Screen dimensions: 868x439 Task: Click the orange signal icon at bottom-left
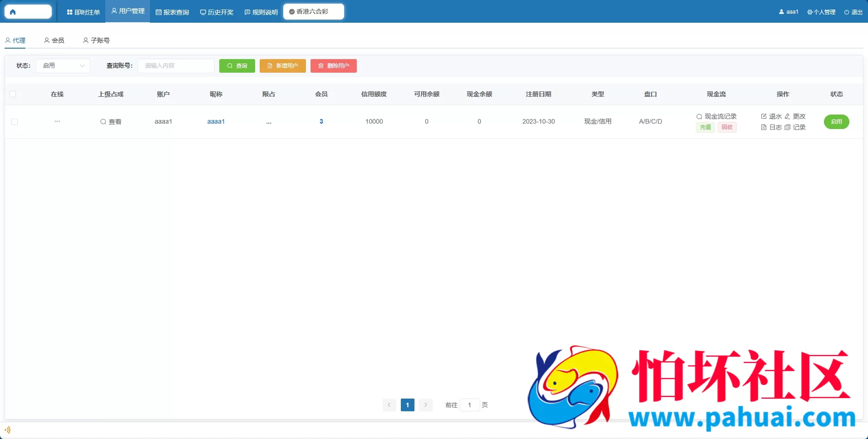pos(7,430)
